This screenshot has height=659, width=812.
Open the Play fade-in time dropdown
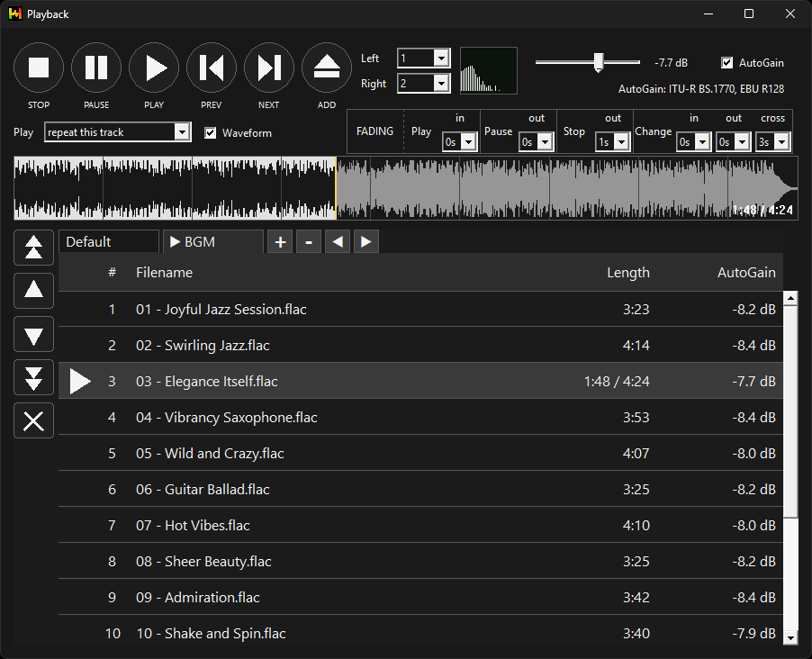(460, 142)
